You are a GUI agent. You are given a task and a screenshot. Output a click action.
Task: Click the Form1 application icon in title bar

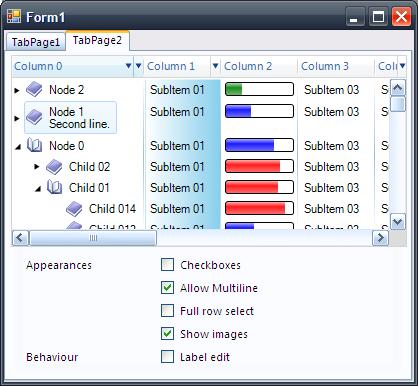14,16
